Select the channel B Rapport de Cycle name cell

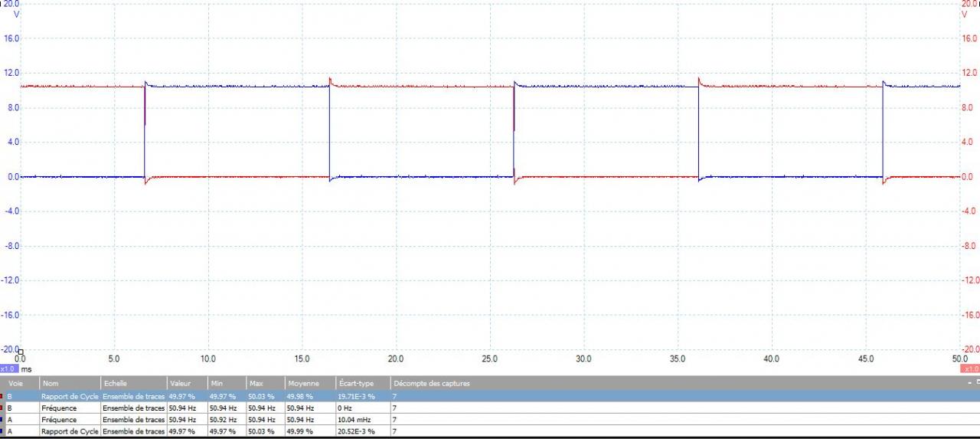(70, 396)
